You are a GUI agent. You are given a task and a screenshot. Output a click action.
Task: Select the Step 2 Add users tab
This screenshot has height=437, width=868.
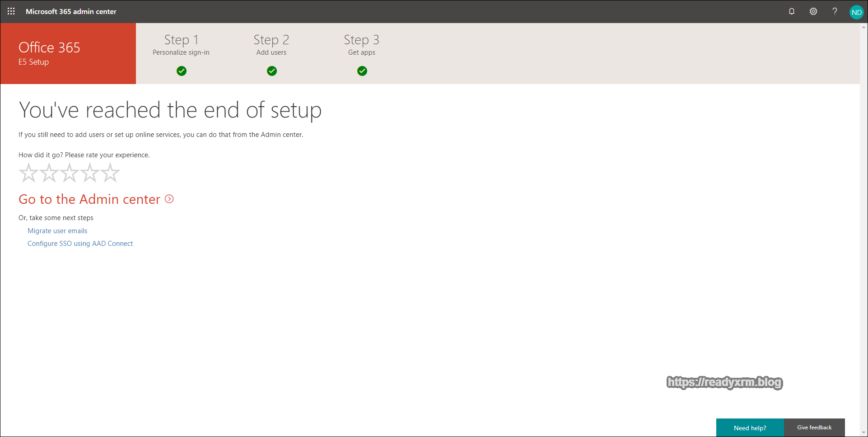(271, 45)
